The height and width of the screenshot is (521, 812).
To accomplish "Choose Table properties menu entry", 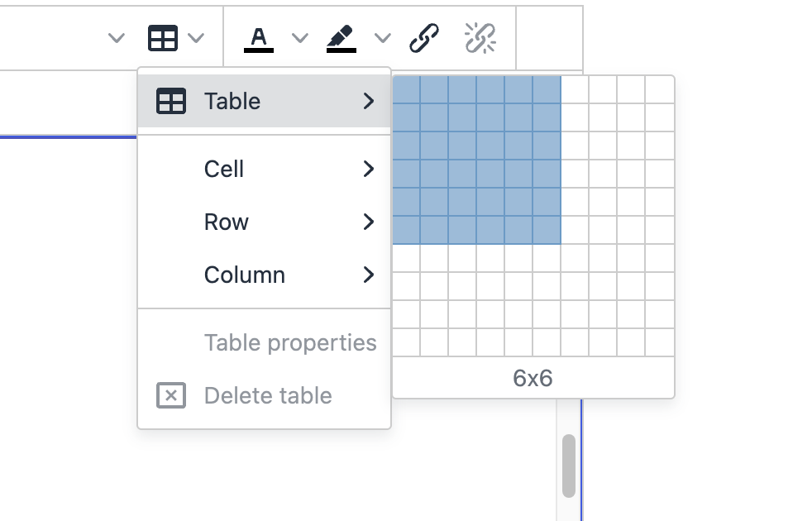I will click(x=289, y=342).
